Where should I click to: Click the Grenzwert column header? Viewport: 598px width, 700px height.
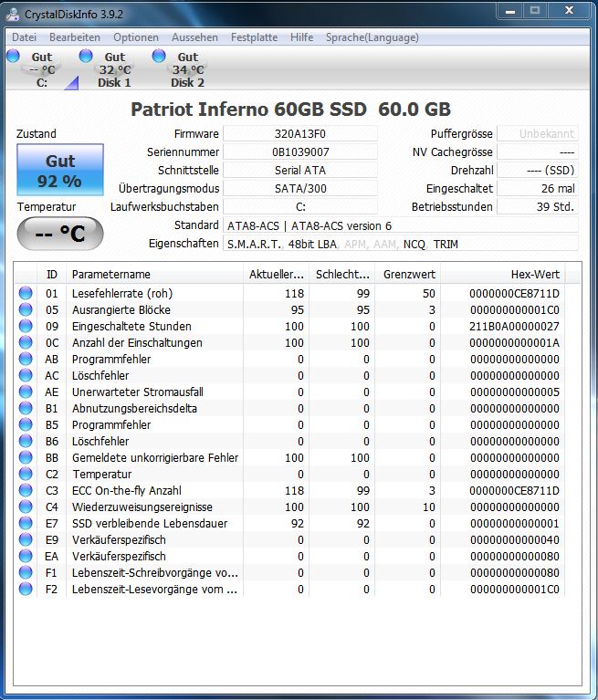point(408,274)
